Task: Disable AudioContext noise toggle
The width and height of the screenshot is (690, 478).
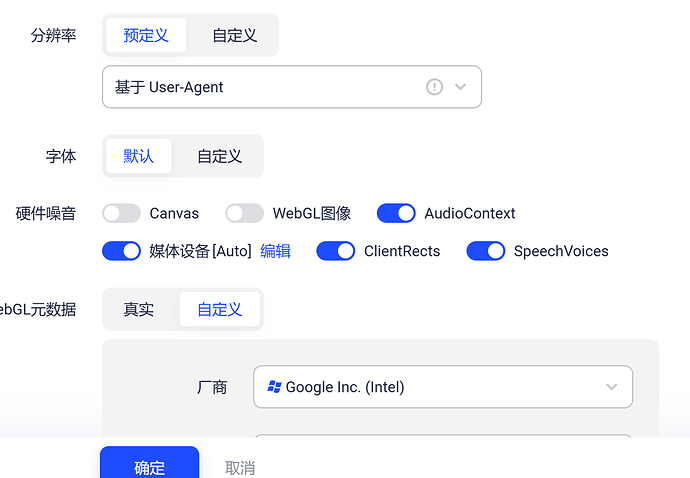Action: point(396,213)
